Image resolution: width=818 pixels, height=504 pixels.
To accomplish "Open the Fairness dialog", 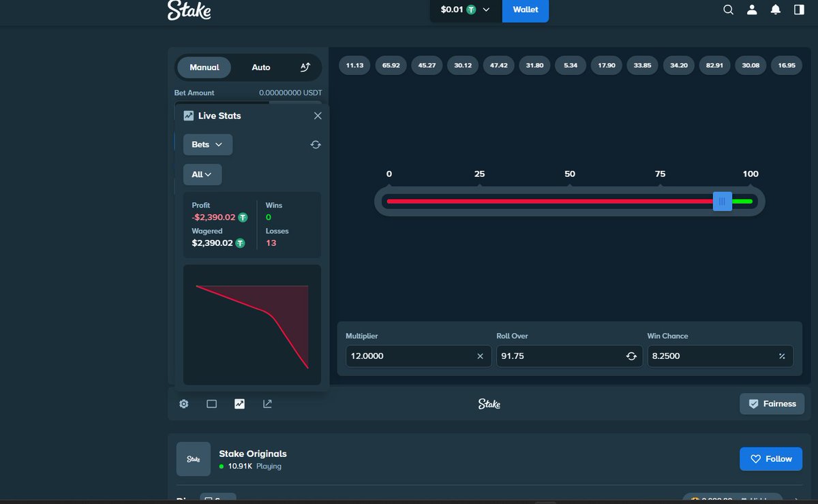I will point(772,404).
